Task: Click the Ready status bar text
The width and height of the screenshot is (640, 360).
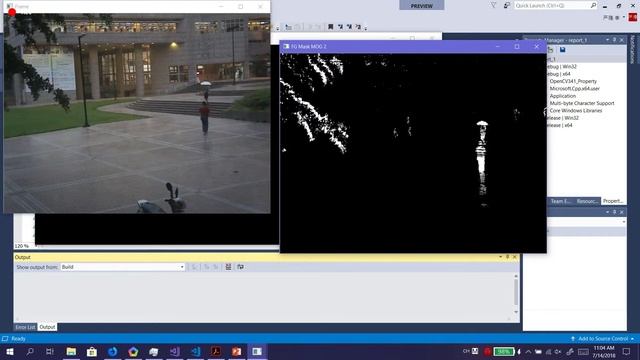Action: point(18,339)
